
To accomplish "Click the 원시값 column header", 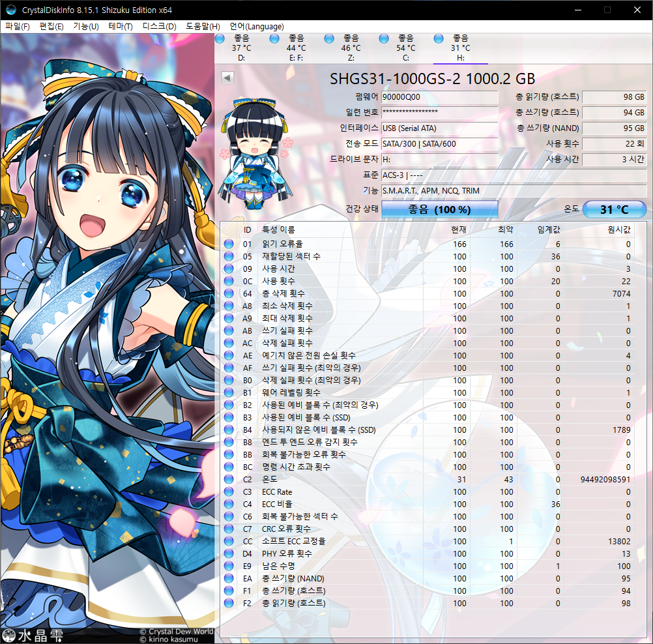I will (619, 229).
